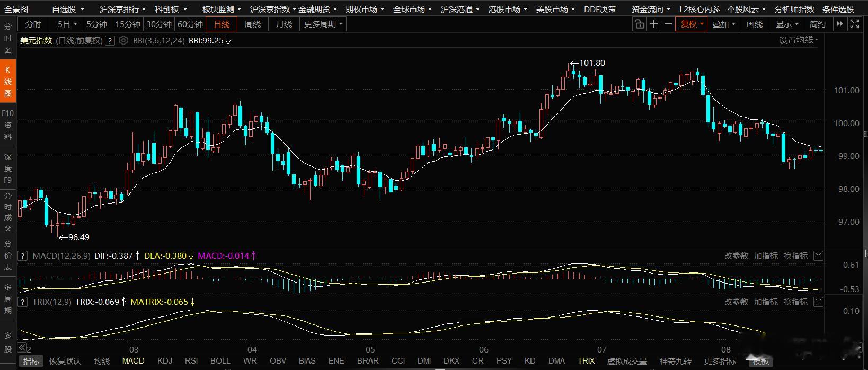Screen dimensions: 868x370
Task: Open 条件选股 top menu
Action: [838, 9]
